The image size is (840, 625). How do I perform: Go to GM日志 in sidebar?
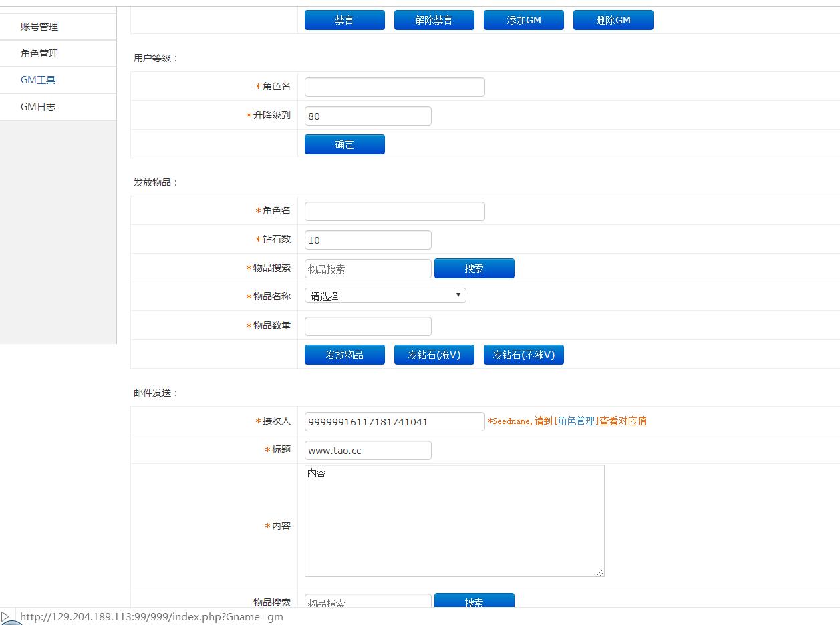coord(38,107)
